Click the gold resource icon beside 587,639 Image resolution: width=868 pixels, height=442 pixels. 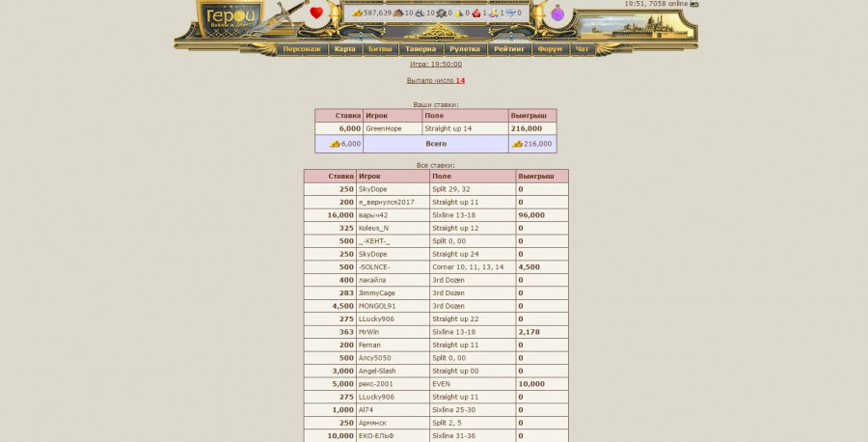click(357, 13)
